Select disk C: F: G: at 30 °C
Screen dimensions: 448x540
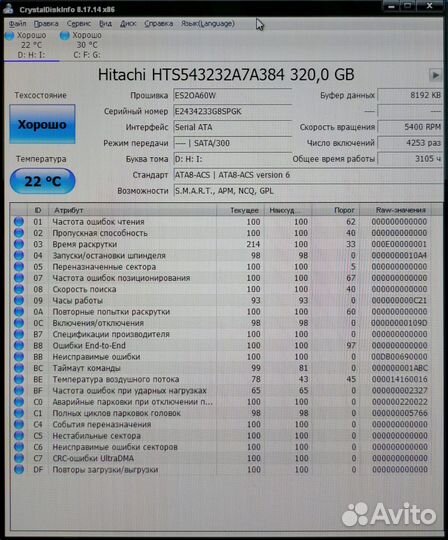pyautogui.click(x=82, y=45)
